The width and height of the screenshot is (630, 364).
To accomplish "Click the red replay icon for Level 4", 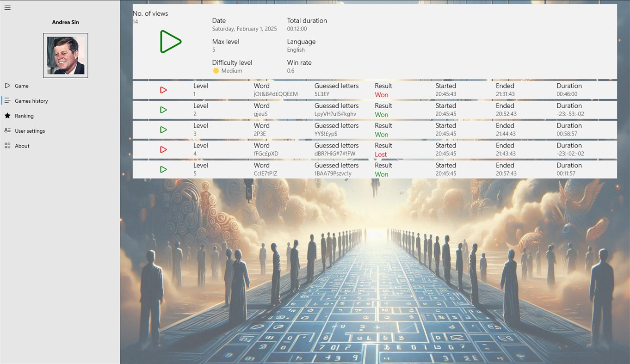I will [x=163, y=149].
